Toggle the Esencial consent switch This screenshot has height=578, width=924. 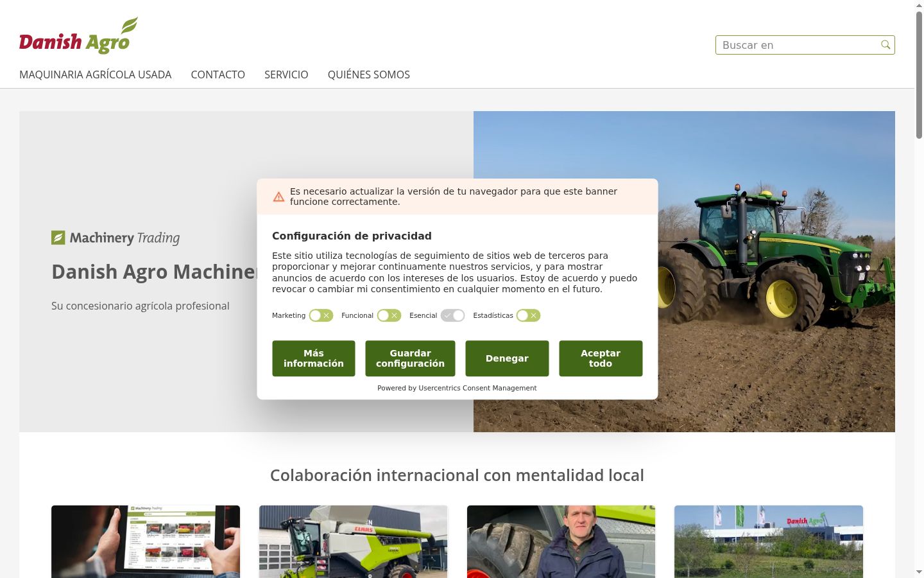point(452,315)
